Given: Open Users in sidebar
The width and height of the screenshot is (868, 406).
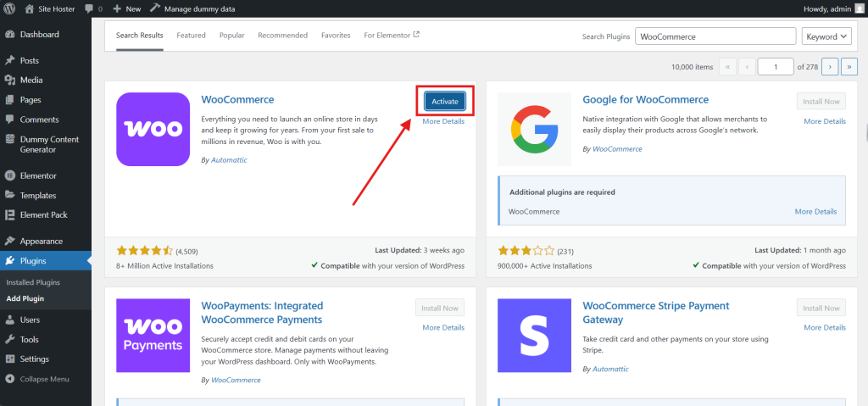Looking at the screenshot, I should point(30,320).
